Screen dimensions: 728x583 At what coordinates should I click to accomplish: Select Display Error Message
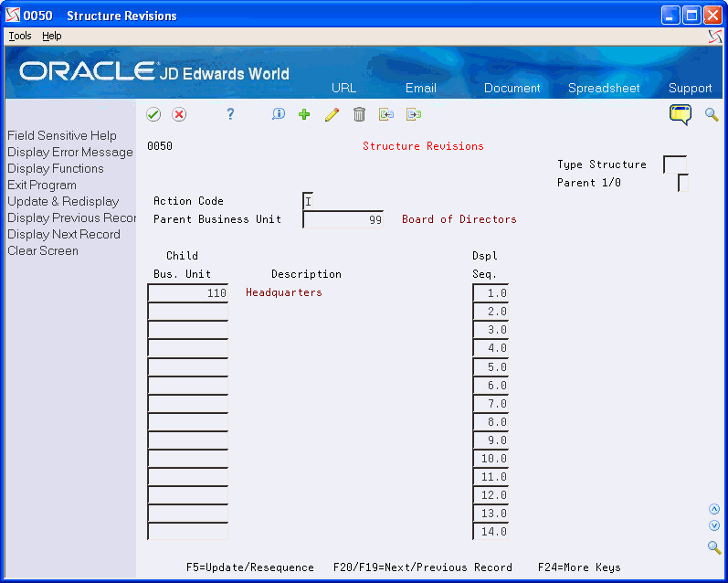click(70, 152)
